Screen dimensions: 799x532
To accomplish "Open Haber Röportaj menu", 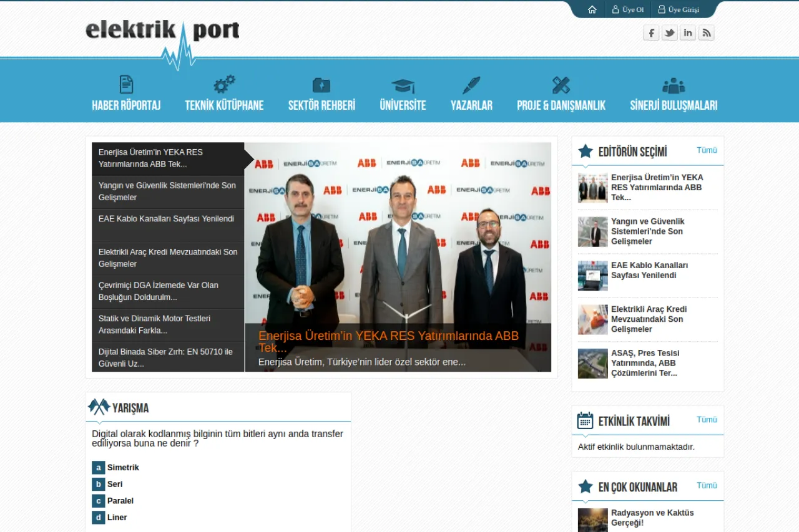I will tap(126, 105).
